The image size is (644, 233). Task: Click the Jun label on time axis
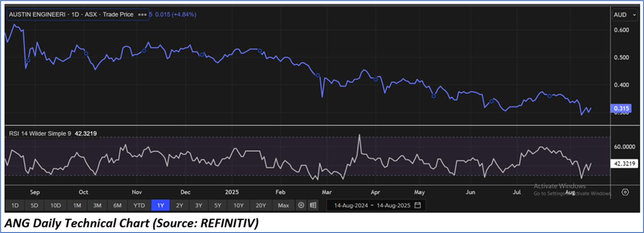471,192
